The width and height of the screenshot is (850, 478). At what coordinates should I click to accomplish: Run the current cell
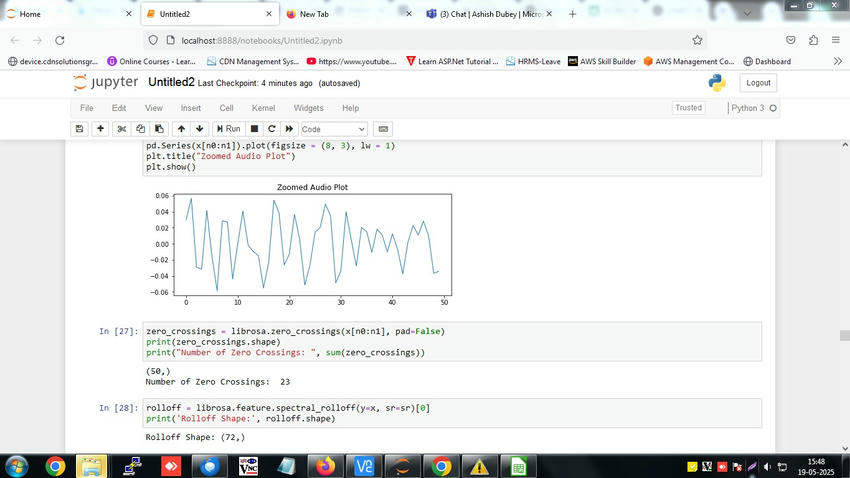tap(228, 129)
